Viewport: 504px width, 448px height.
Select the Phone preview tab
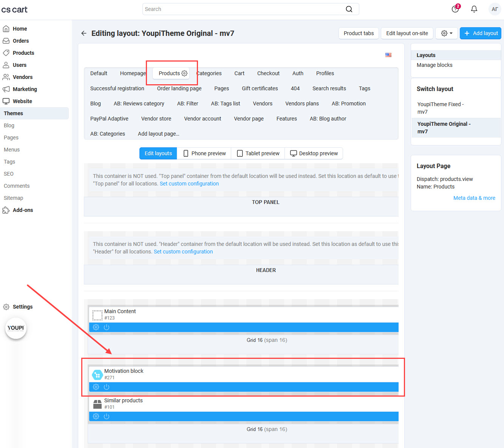point(204,153)
